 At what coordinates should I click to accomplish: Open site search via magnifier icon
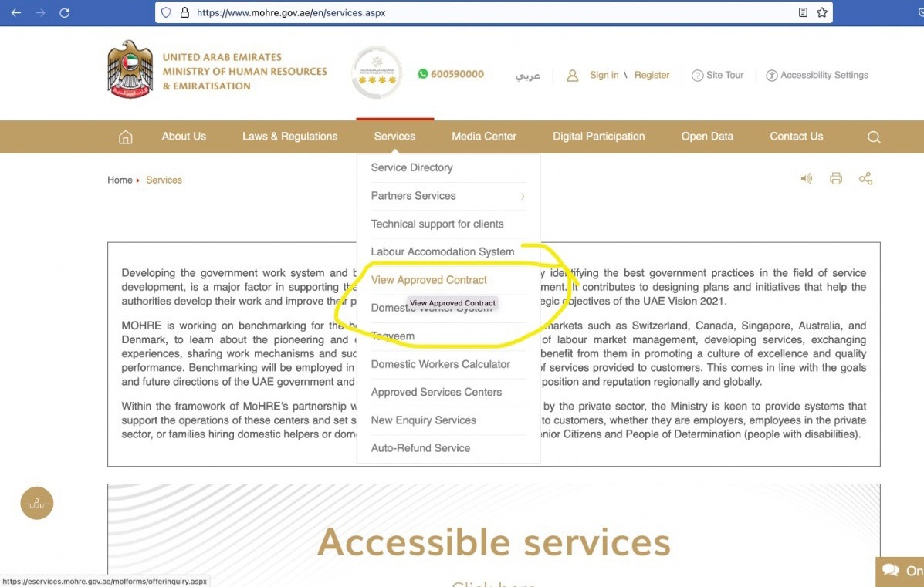[x=873, y=137]
